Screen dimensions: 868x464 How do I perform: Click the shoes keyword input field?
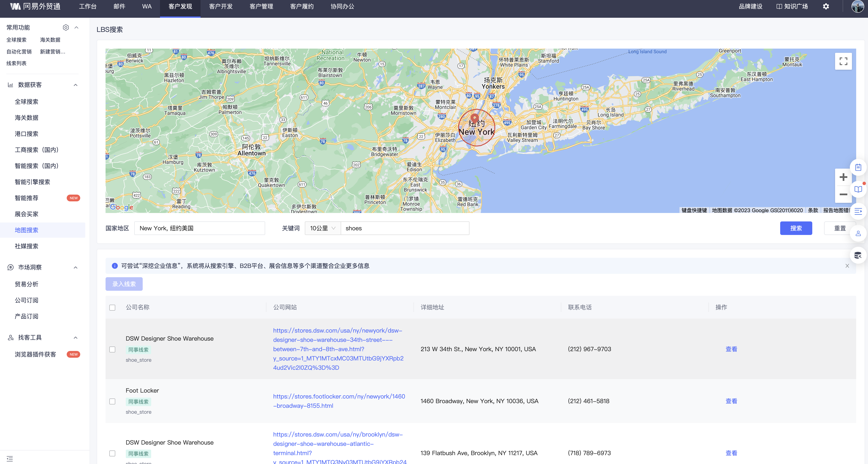[x=405, y=228]
